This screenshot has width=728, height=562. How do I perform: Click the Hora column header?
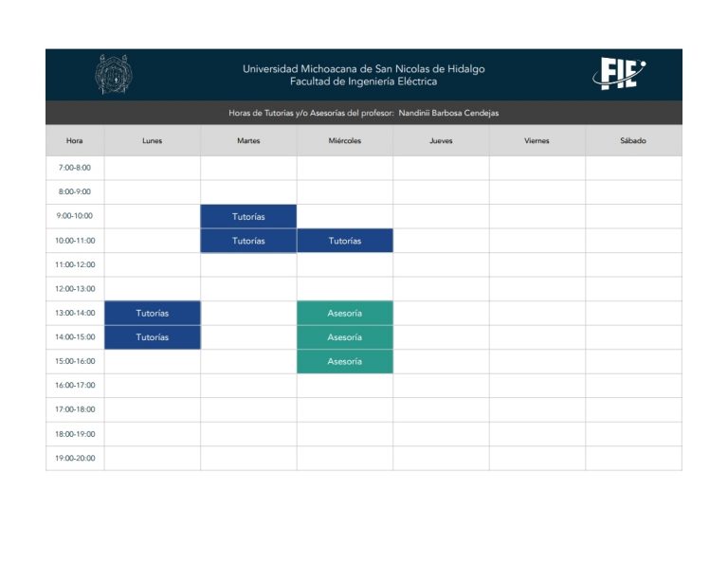tap(75, 141)
